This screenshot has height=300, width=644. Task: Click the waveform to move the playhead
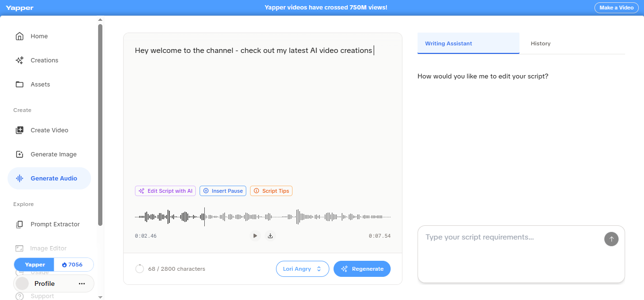(262, 216)
